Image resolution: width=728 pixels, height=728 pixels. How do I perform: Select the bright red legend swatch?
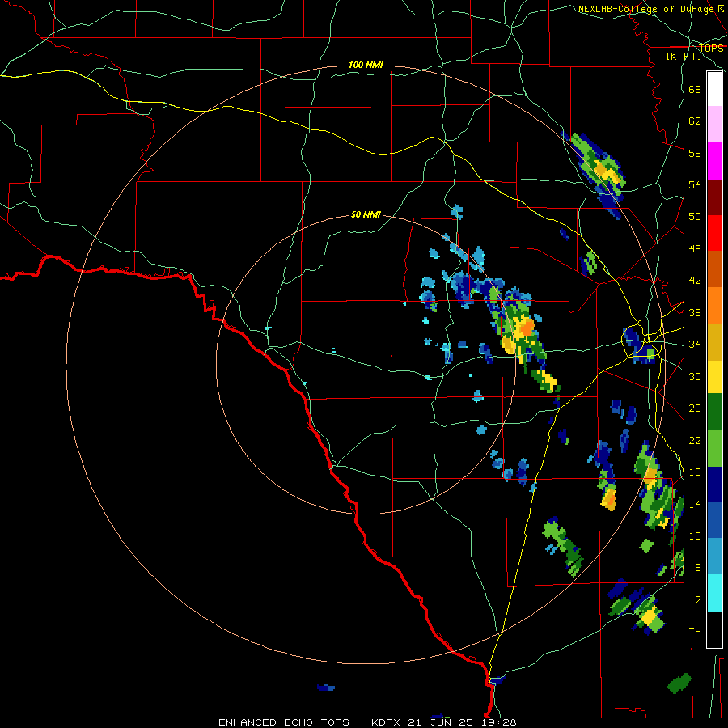pyautogui.click(x=714, y=234)
